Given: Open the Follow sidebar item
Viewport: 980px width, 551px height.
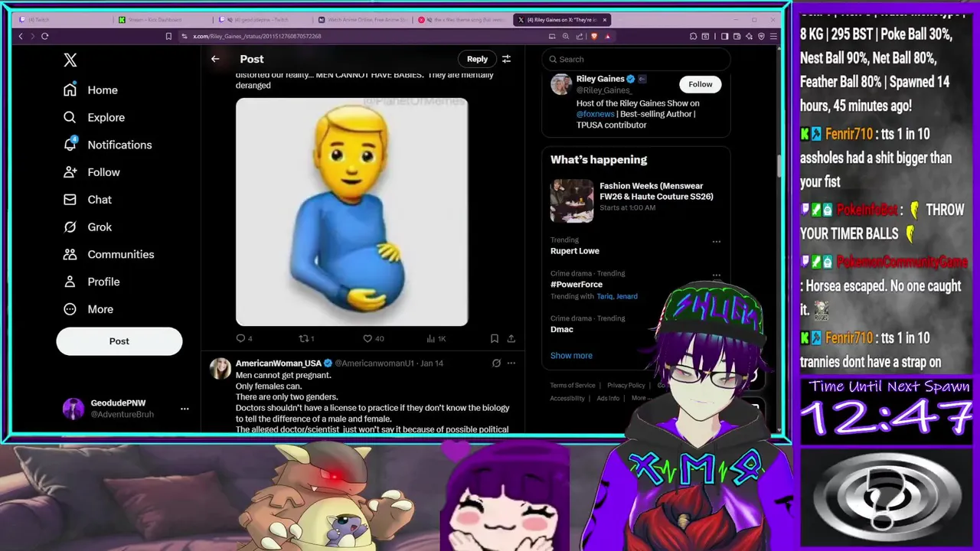Looking at the screenshot, I should pos(92,172).
